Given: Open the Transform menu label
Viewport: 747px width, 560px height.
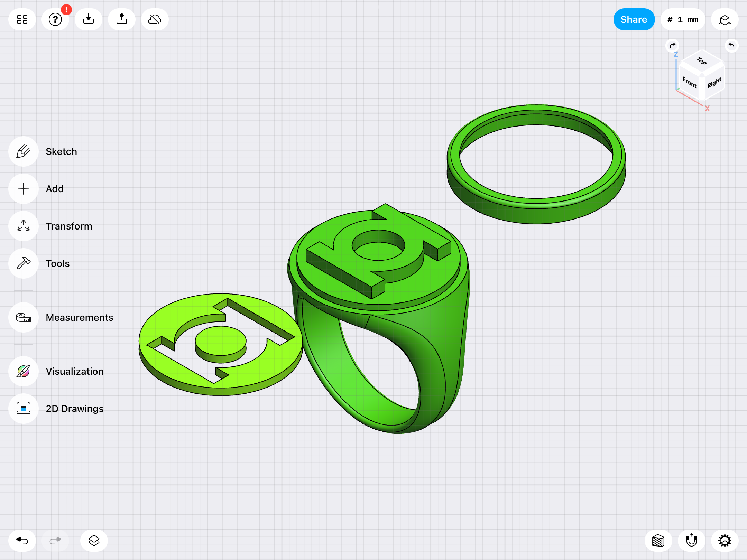Looking at the screenshot, I should coord(69,226).
